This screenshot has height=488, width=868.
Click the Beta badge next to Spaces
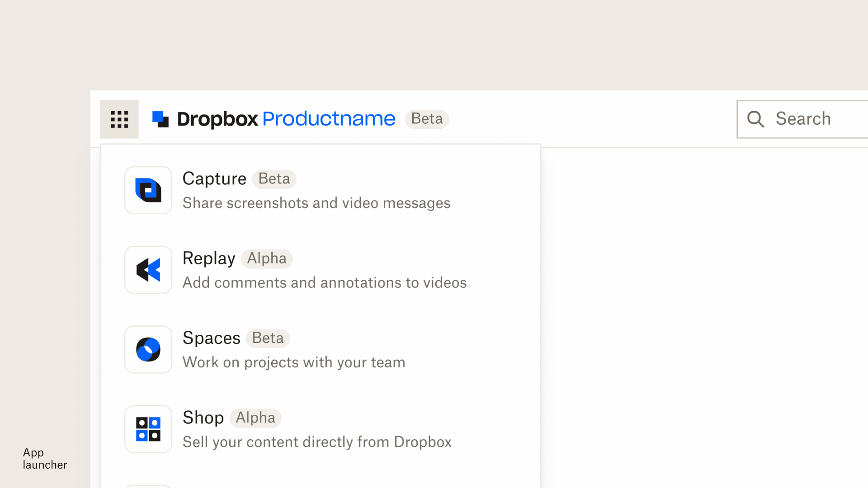pyautogui.click(x=268, y=338)
